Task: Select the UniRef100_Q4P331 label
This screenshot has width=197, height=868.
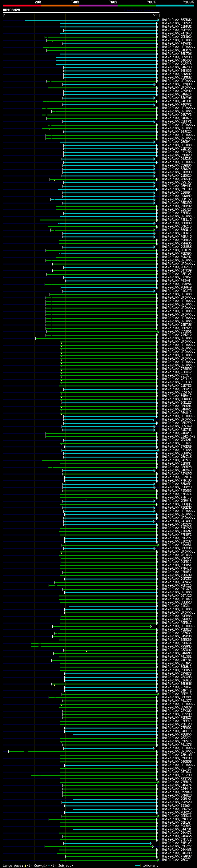Action: point(177,101)
